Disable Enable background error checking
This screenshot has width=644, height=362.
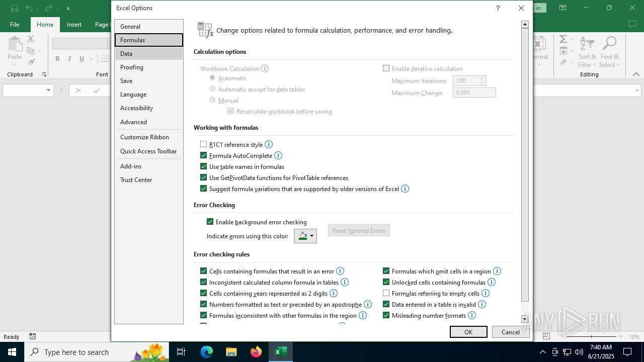tap(210, 222)
